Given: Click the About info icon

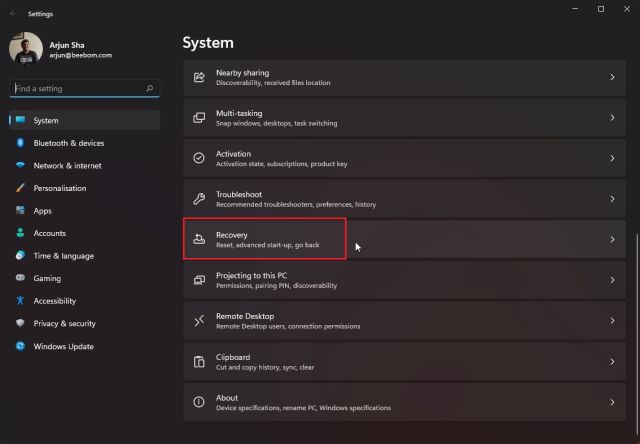Looking at the screenshot, I should [x=199, y=402].
